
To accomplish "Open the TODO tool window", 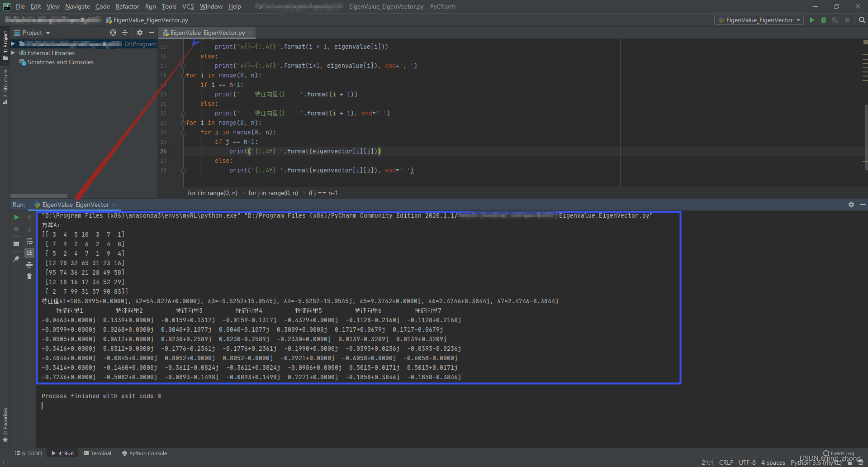I will click(29, 453).
